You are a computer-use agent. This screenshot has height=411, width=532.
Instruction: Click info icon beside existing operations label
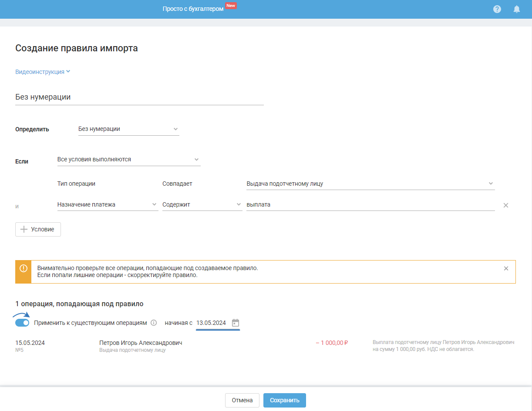(x=154, y=323)
